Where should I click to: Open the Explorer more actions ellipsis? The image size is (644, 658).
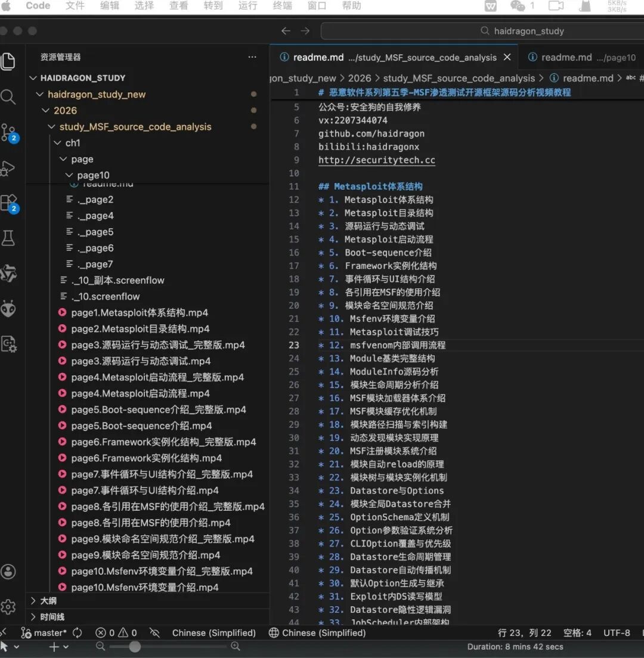[x=252, y=57]
